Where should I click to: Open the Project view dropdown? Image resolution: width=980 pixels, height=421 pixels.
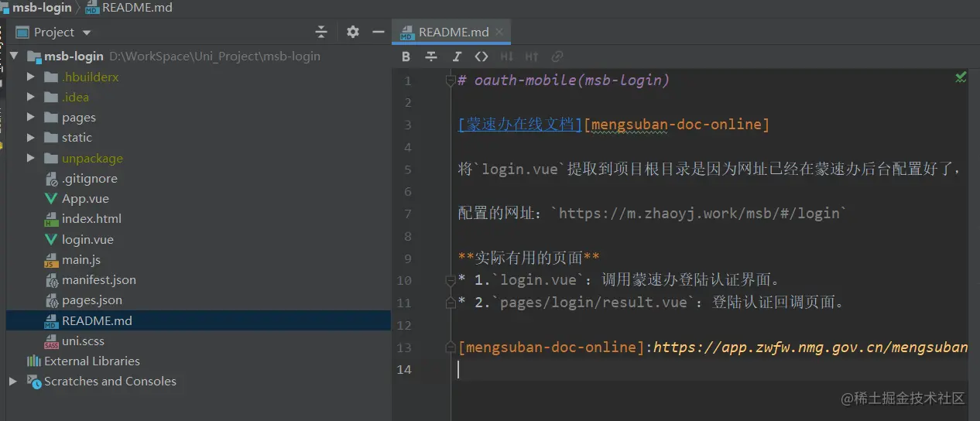(x=87, y=33)
